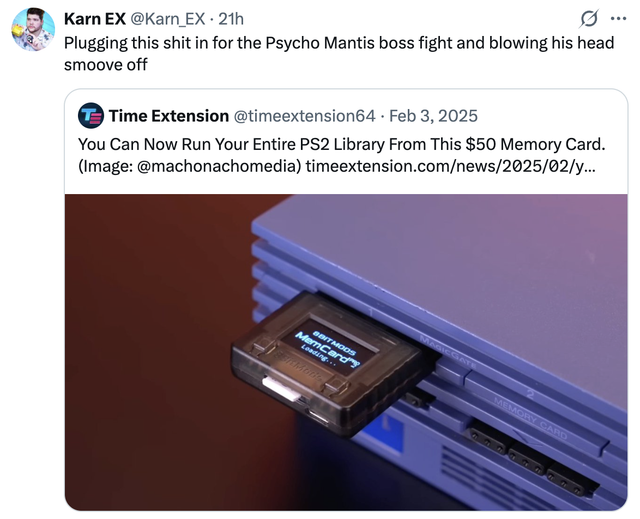Open Karn EX profile avatar

[33, 29]
